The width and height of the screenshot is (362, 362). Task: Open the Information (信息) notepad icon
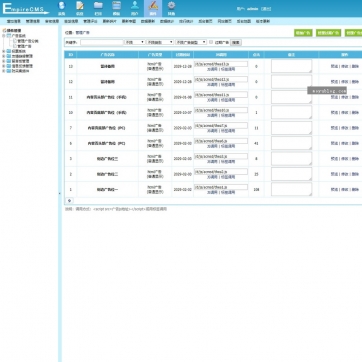tap(80, 8)
